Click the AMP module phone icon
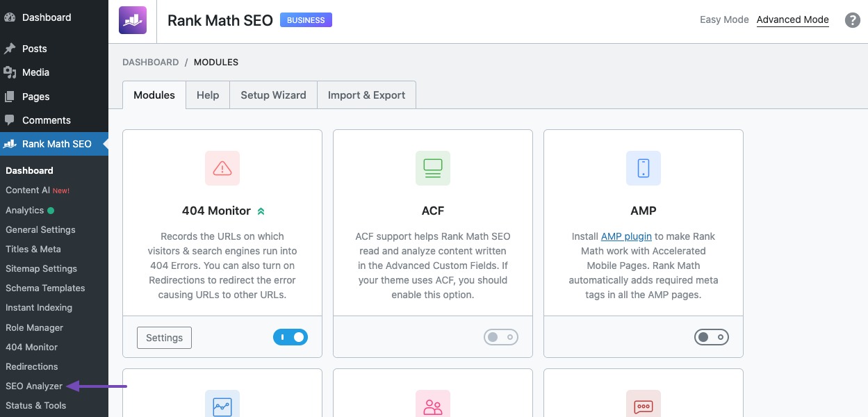868x417 pixels. point(644,168)
